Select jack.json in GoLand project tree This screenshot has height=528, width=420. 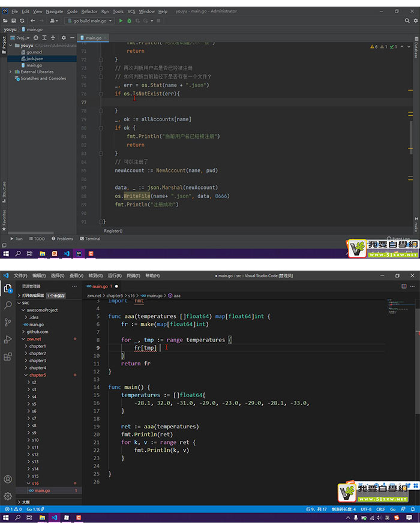click(x=35, y=59)
